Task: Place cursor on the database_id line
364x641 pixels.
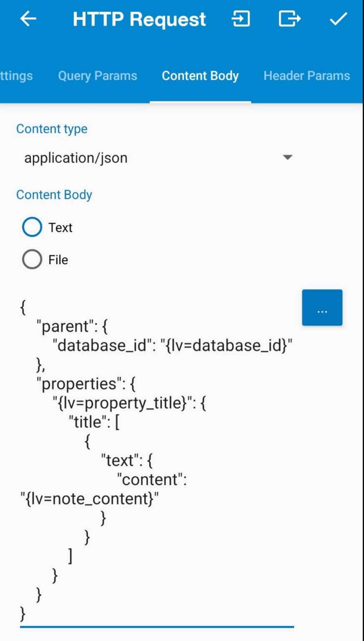Action: (172, 345)
